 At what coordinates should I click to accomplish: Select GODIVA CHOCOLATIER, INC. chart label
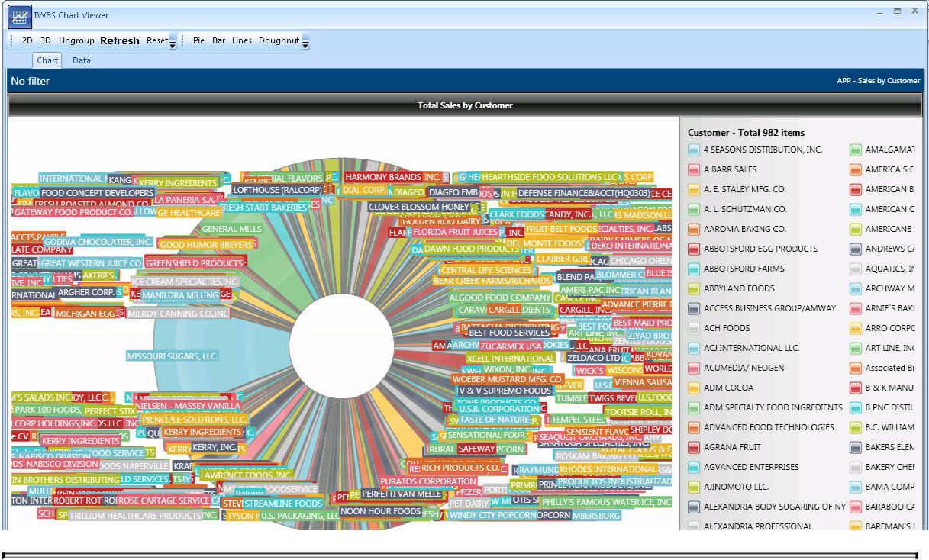pos(98,242)
